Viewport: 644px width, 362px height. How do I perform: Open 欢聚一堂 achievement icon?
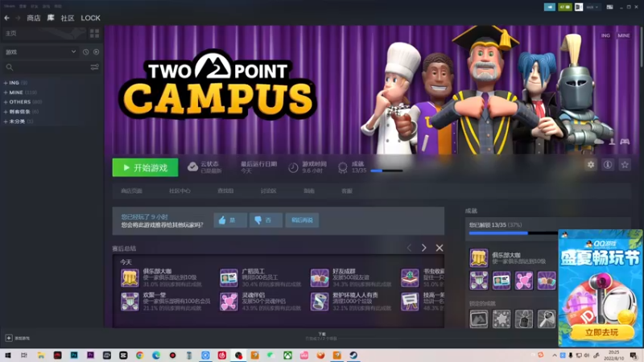(x=130, y=302)
